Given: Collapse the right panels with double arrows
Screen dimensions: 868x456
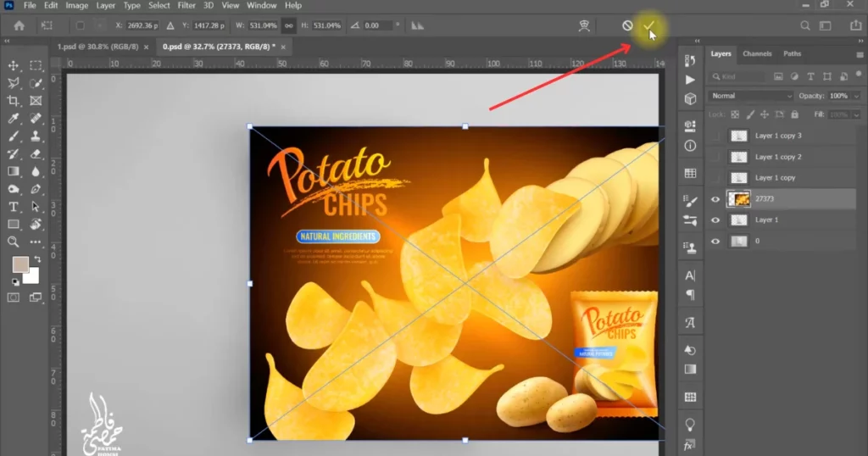Looking at the screenshot, I should pos(860,41).
